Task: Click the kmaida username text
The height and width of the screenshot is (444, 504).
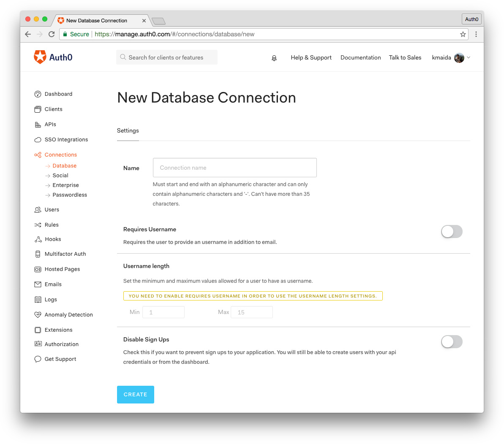Action: 441,57
